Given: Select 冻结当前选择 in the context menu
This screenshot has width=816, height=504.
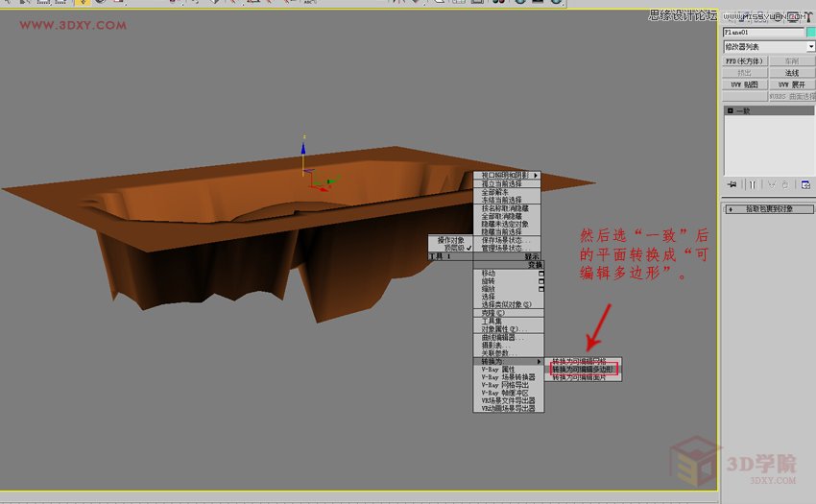Looking at the screenshot, I should point(507,200).
